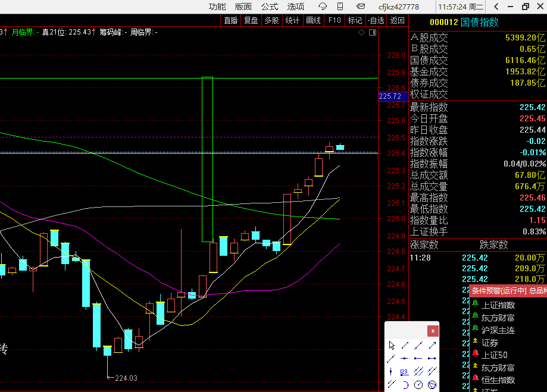Select the arc drawing tool
This screenshot has width=547, height=392.
click(405, 385)
